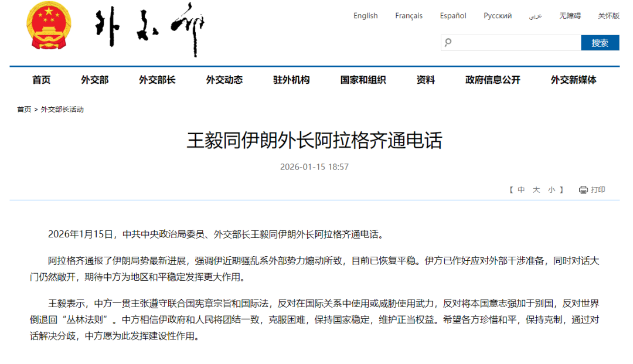This screenshot has width=633, height=364.
Task: Click 外交部长活动 breadcrumb link
Action: [x=62, y=110]
